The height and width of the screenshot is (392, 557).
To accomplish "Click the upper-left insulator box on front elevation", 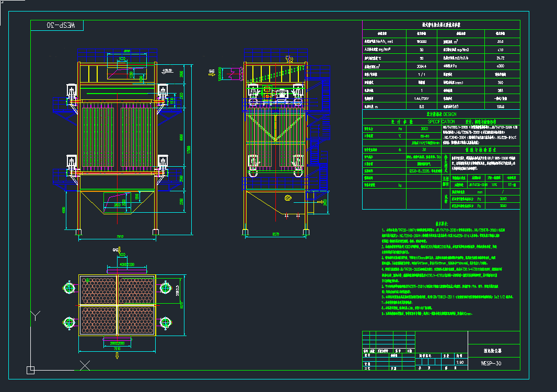I will (x=71, y=93).
